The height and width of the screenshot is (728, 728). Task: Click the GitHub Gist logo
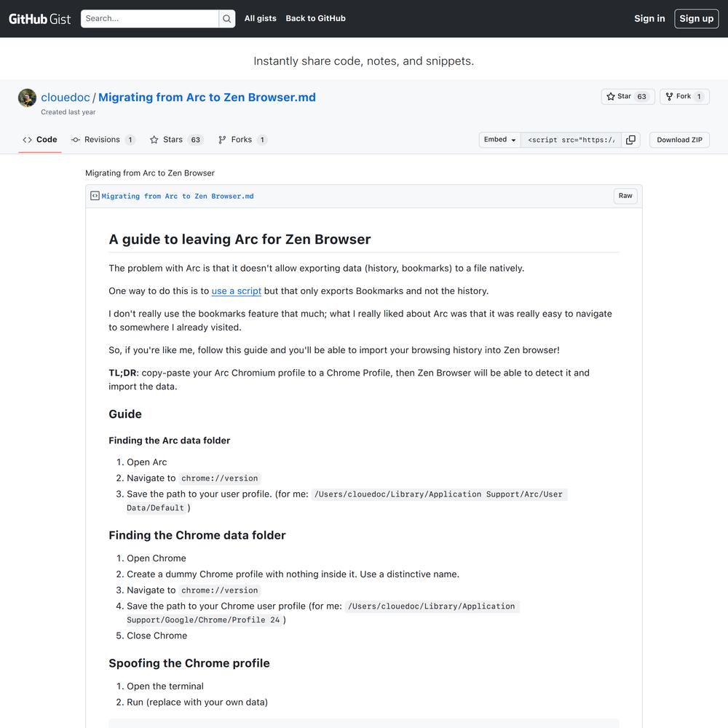tap(39, 19)
